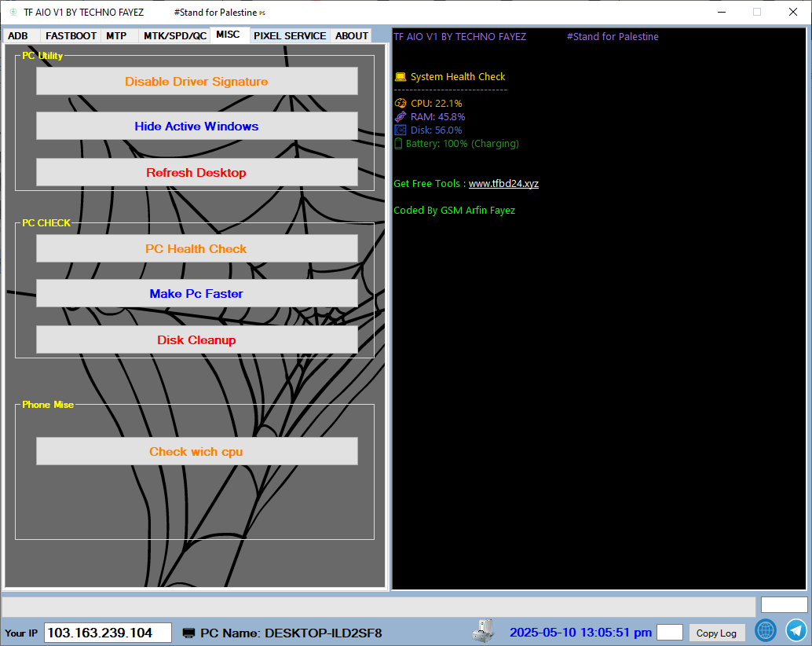The image size is (812, 646).
Task: Open the www.tfbd24.xyz link
Action: click(503, 184)
